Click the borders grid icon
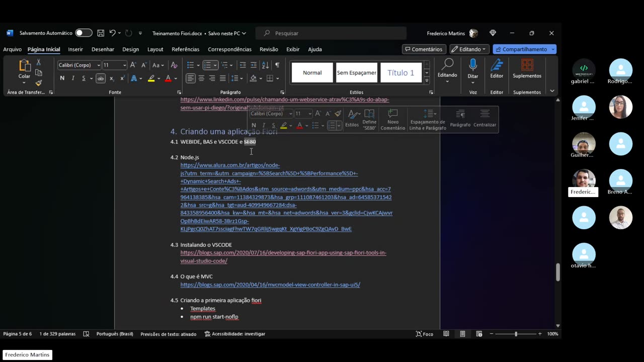 click(x=270, y=78)
